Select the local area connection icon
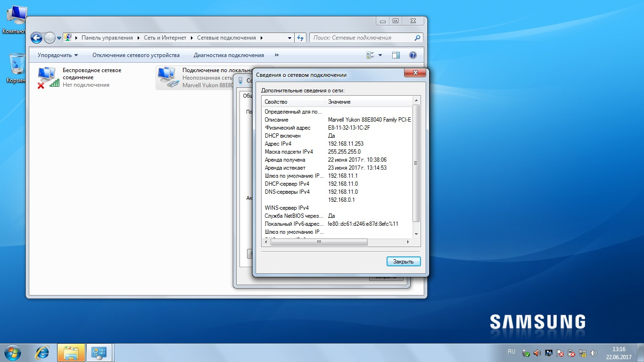Image resolution: width=644 pixels, height=362 pixels. tap(168, 77)
